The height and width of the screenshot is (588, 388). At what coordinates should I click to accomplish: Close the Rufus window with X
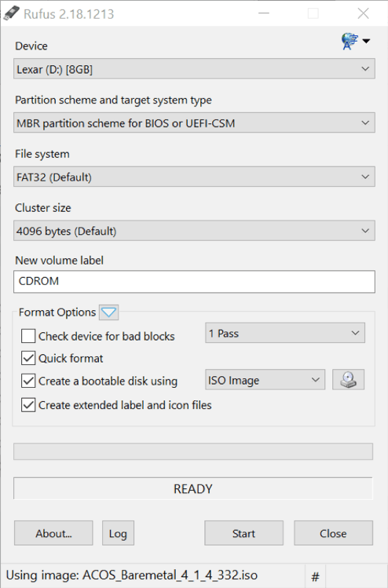point(363,13)
